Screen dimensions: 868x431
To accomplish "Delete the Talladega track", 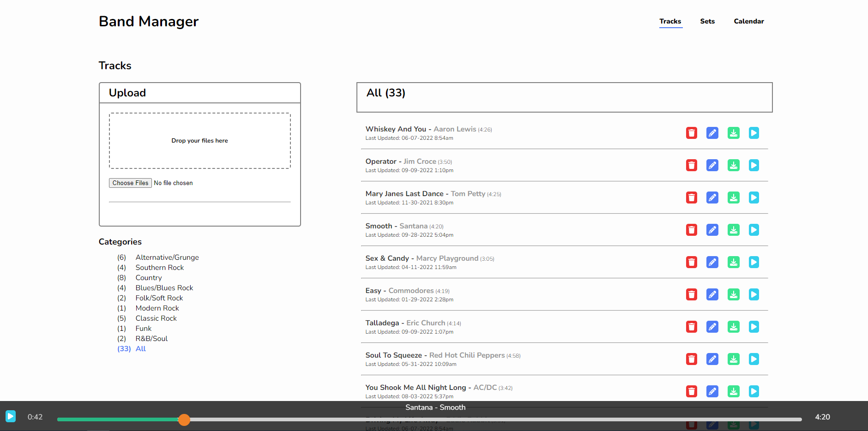I will pos(691,327).
